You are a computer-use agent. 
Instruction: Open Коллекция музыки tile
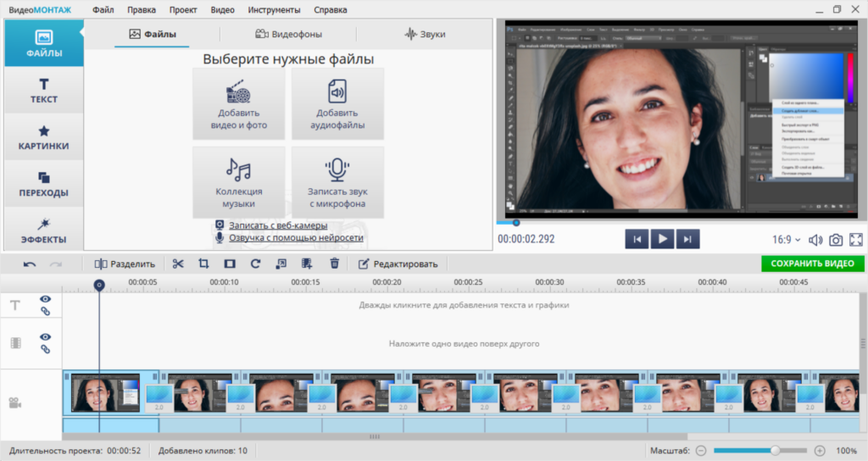[238, 183]
